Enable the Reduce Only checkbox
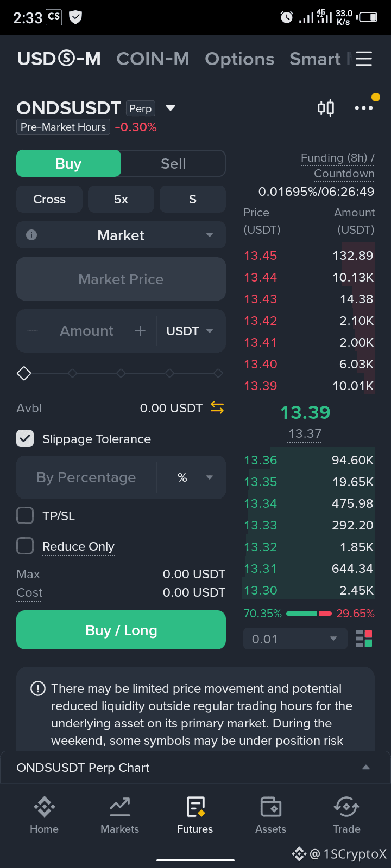The image size is (391, 868). [25, 546]
